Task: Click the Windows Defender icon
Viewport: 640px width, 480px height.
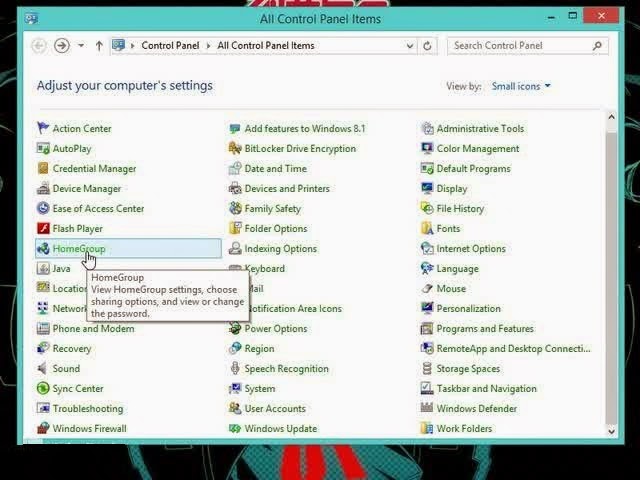Action: 427,408
